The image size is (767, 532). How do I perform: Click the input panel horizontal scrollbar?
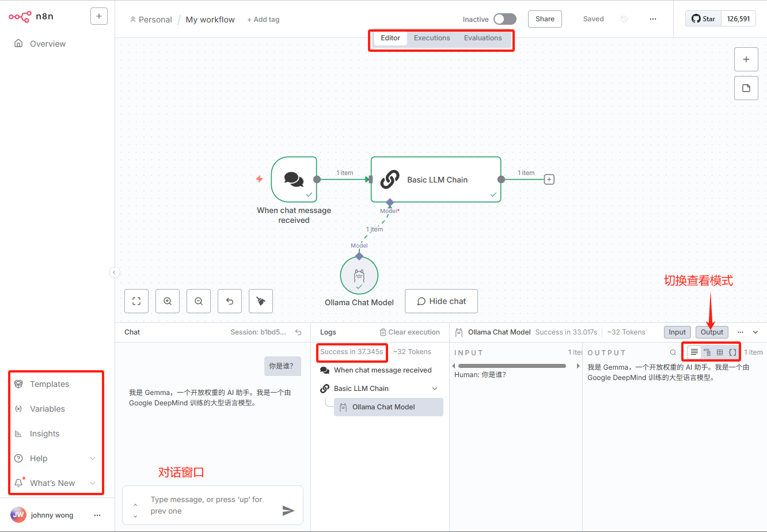pyautogui.click(x=512, y=366)
